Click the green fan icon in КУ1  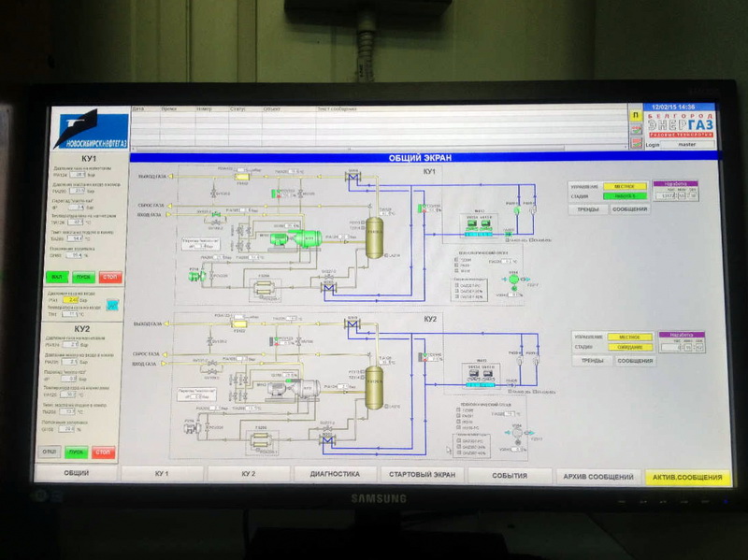512,279
